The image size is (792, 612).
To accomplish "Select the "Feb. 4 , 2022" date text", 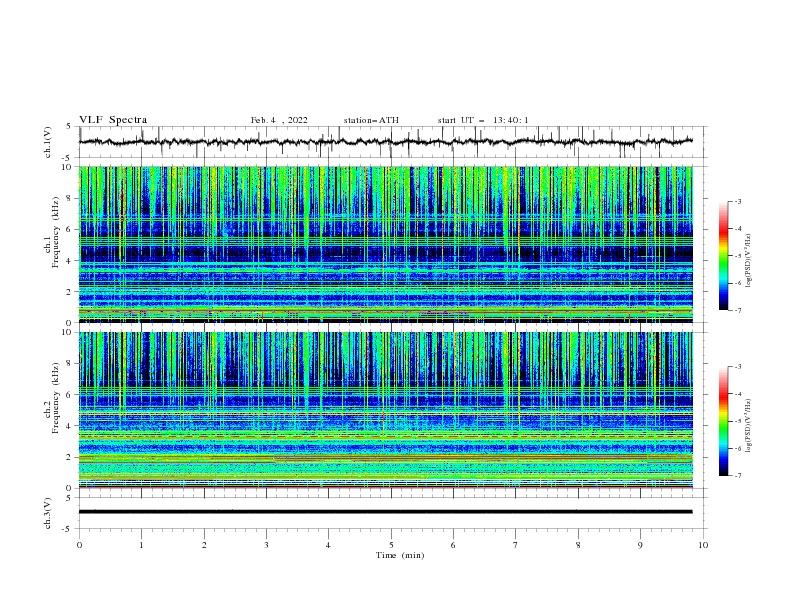I will pos(279,120).
